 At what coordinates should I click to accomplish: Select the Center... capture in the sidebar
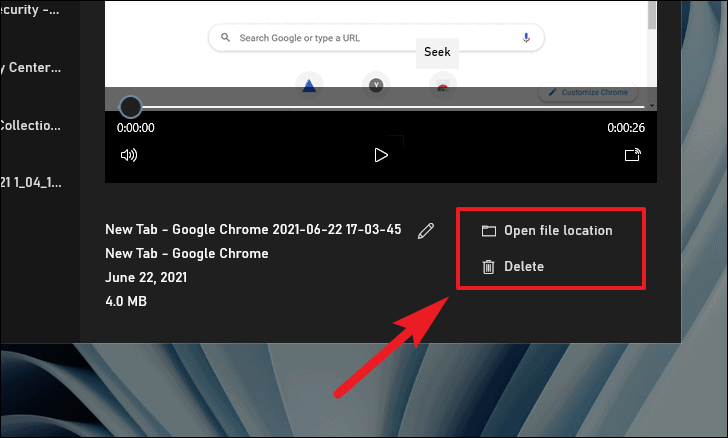(31, 68)
